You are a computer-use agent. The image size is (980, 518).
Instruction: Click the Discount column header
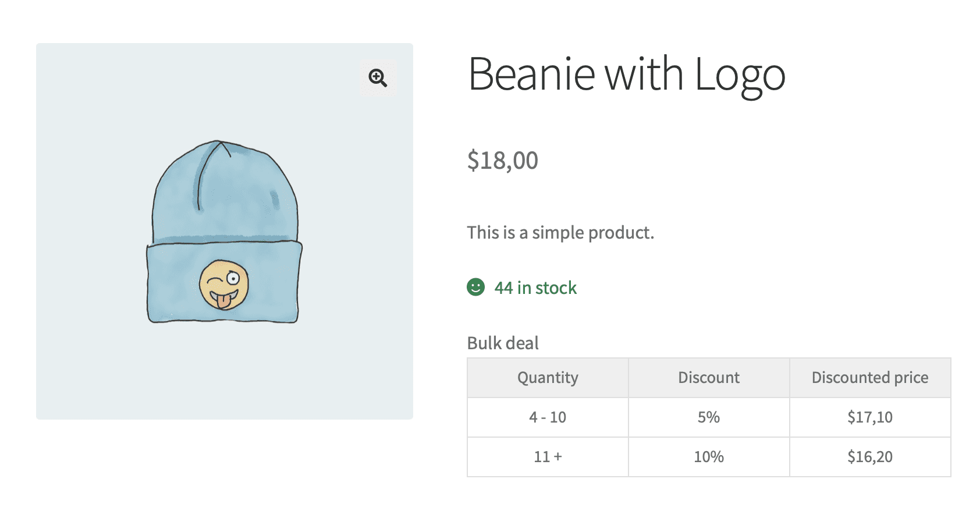click(x=709, y=378)
